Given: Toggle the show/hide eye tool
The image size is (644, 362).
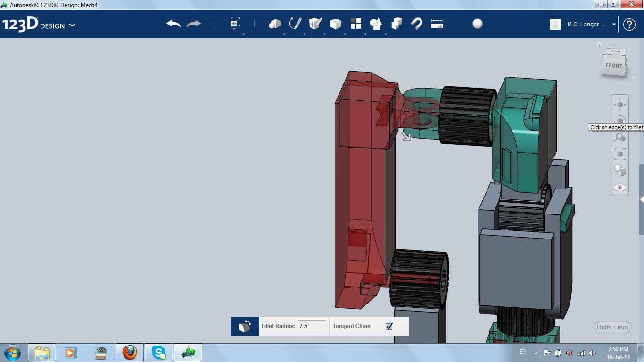Looking at the screenshot, I should [x=620, y=188].
